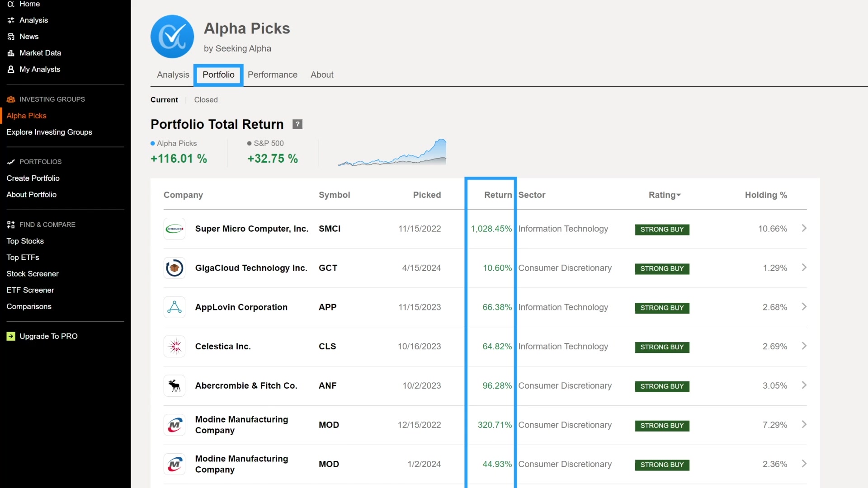Sort by Symbol column header

335,195
